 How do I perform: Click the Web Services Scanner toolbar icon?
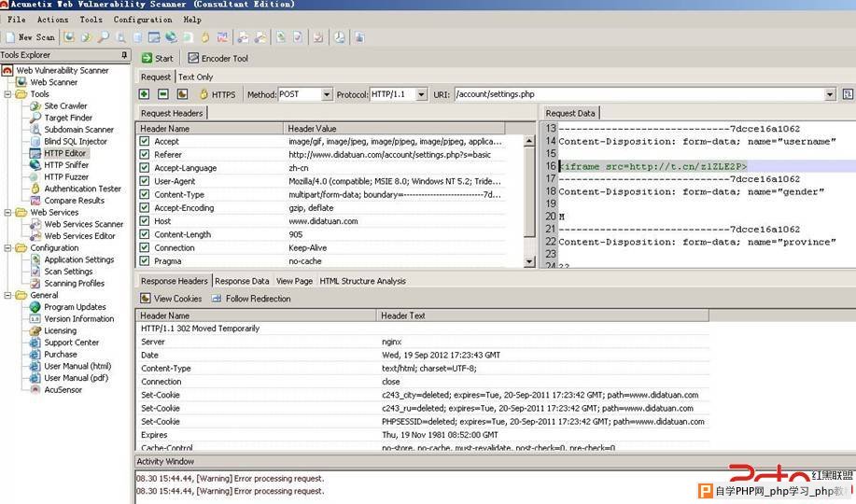[244, 37]
